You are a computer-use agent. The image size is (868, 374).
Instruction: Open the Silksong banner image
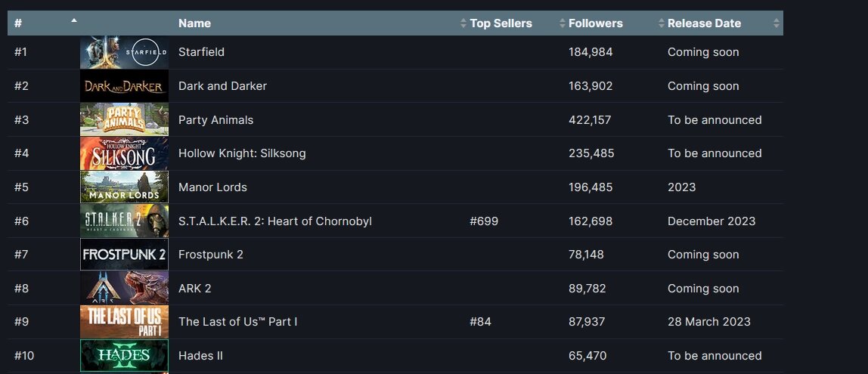click(x=124, y=153)
